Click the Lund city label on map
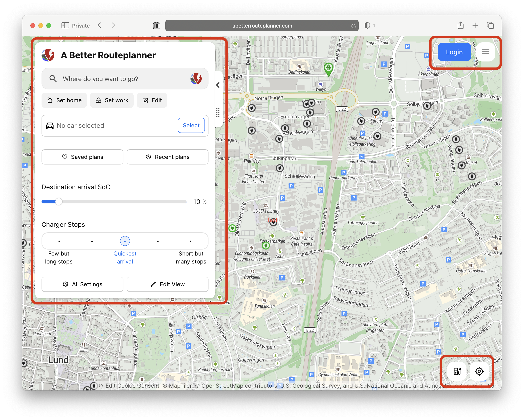524x420 pixels. coord(58,360)
